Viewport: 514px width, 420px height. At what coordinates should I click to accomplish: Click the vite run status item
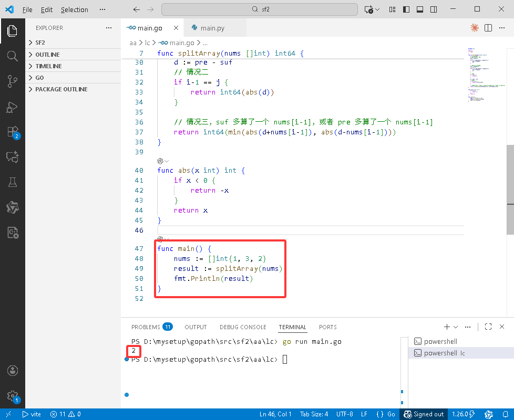(x=32, y=414)
